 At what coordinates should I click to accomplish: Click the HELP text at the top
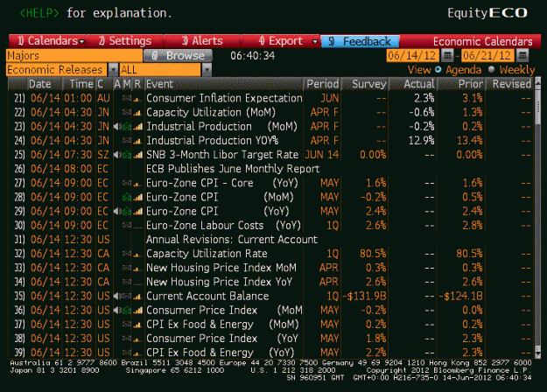(39, 13)
